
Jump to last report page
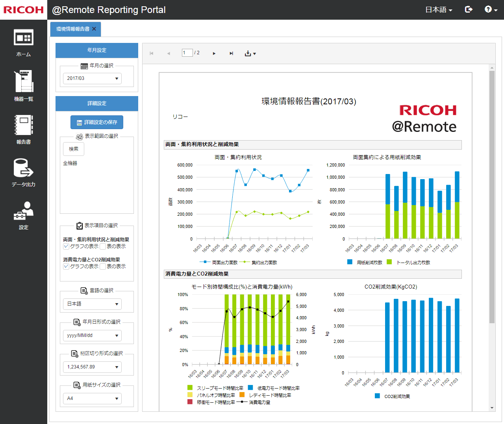pos(231,54)
